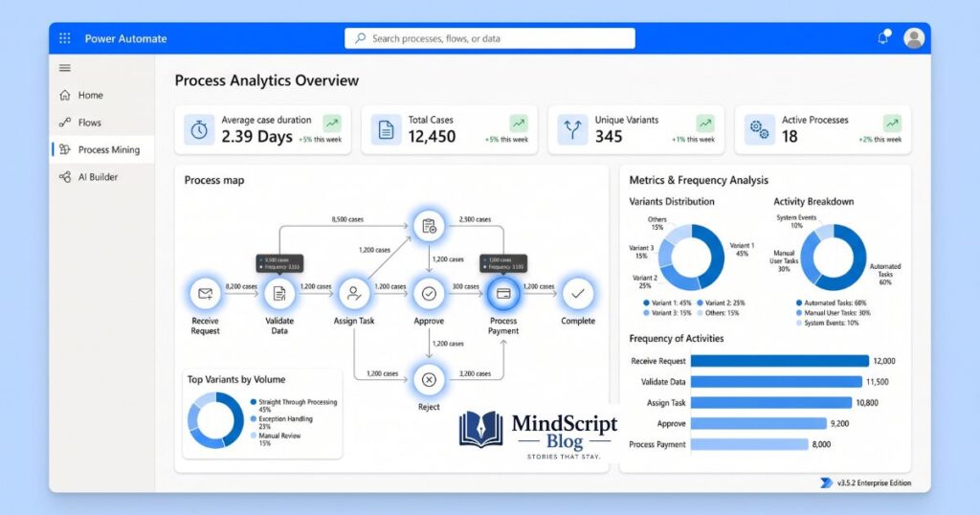Click the 3,200 cases edge label

point(475,373)
